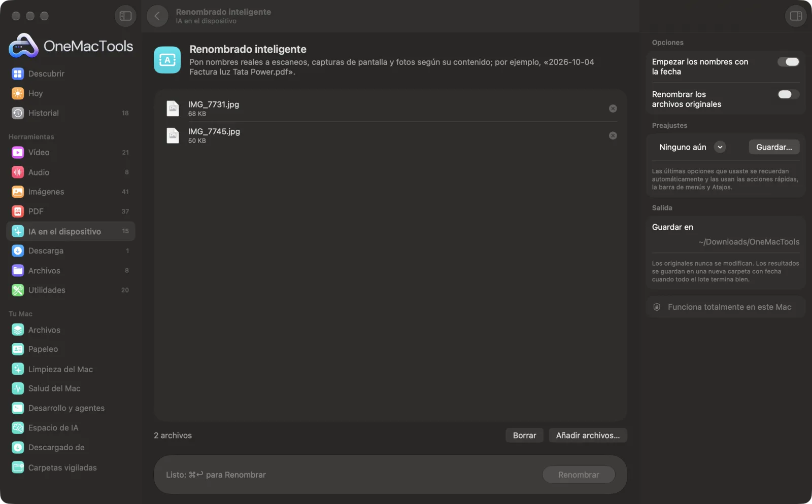Click the Renombrado inteligente tool icon
The width and height of the screenshot is (812, 504).
[167, 60]
